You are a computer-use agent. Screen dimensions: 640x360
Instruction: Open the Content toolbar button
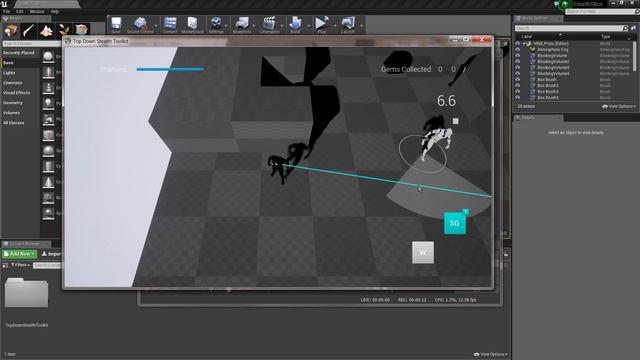click(170, 24)
